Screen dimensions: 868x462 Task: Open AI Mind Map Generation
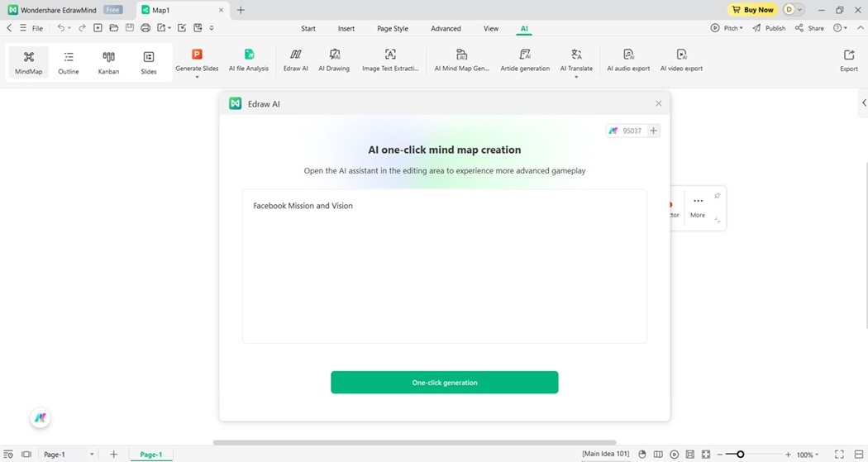point(461,60)
